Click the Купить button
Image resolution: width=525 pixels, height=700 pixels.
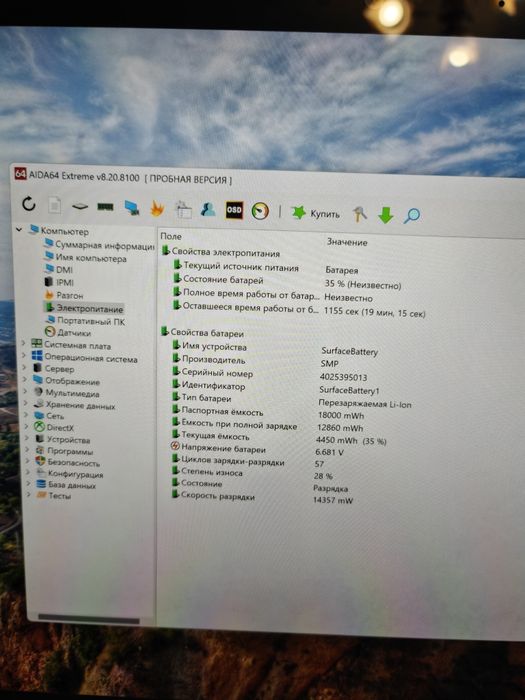tap(316, 213)
